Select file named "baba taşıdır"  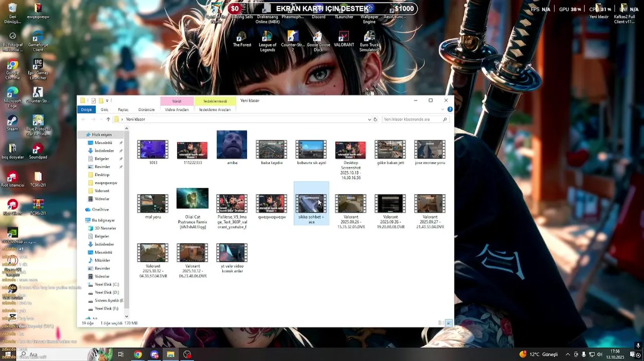point(272,152)
